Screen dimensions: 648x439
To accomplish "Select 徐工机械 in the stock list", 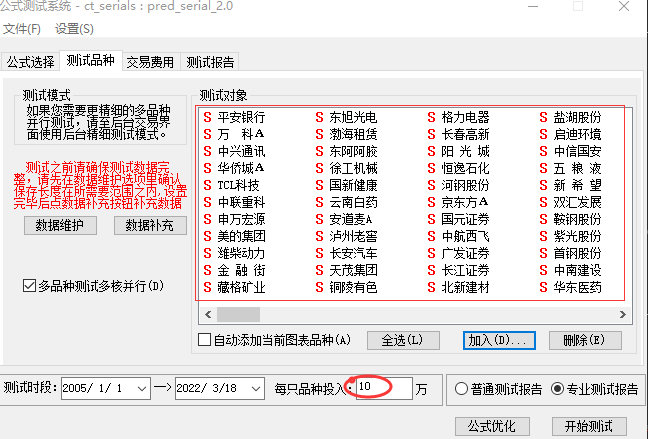I will 353,168.
